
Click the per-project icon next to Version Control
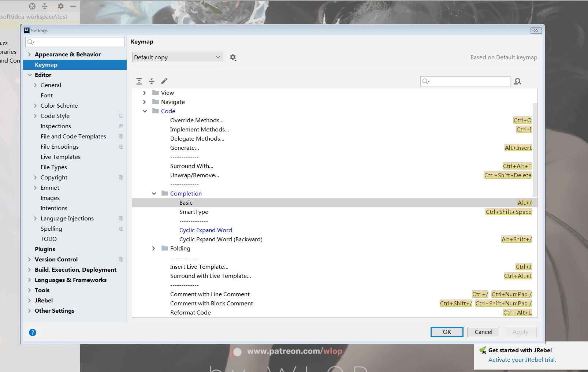click(121, 260)
